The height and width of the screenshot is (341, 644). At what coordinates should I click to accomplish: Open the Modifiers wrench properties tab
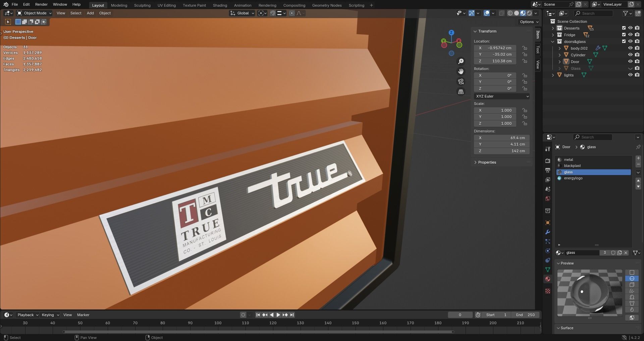point(548,232)
